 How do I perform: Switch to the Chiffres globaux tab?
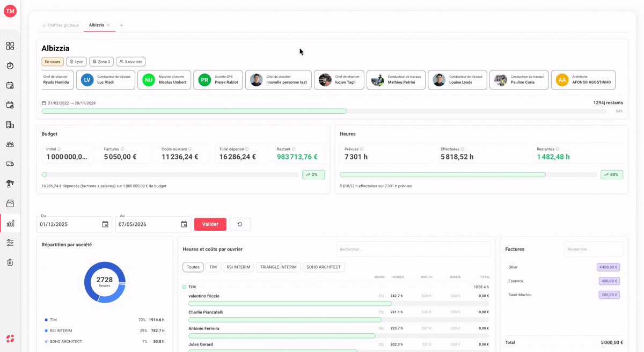pos(61,25)
